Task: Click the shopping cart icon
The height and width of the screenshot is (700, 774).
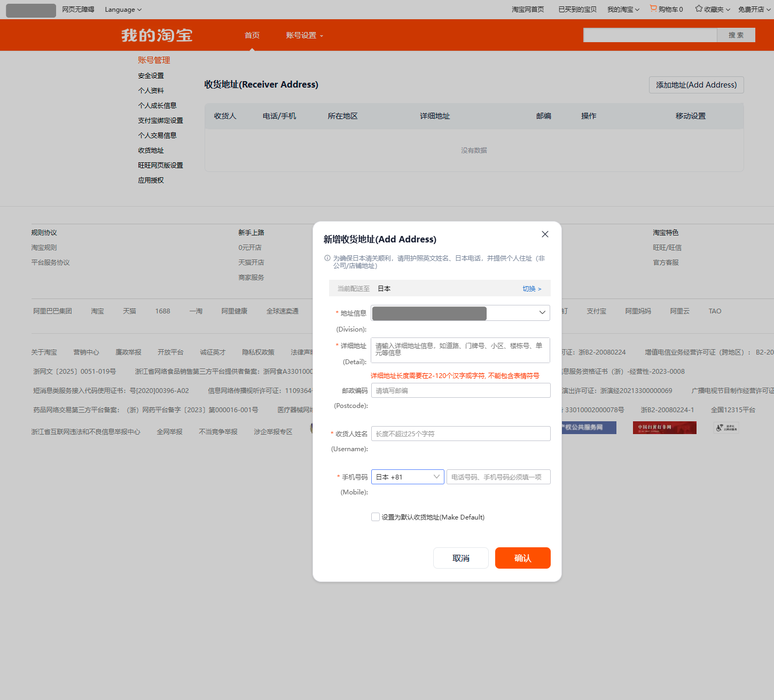Action: point(653,9)
